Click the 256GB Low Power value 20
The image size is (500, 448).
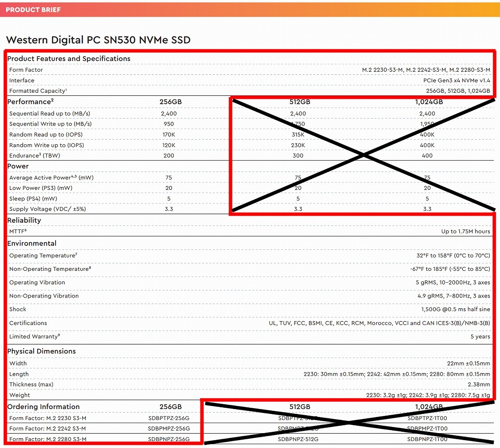point(169,188)
